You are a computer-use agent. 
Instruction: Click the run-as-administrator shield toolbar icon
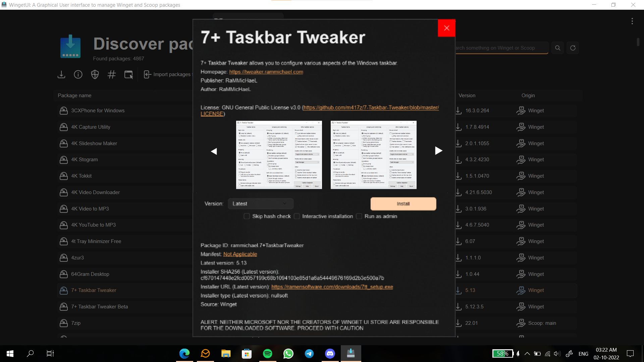click(95, 74)
